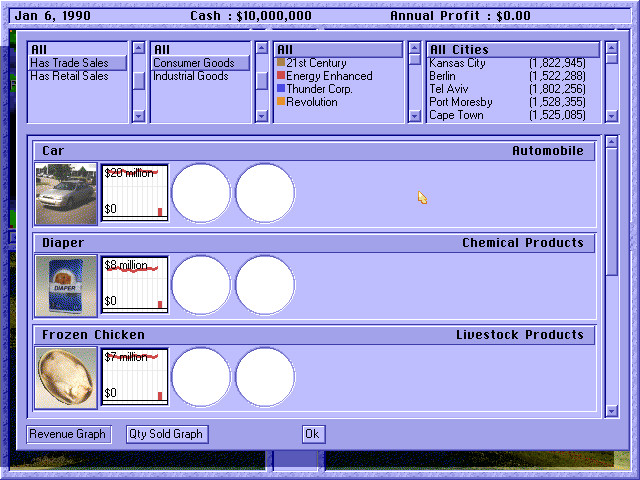The width and height of the screenshot is (640, 480).
Task: Click the product list scroll up arrow
Action: tap(611, 142)
